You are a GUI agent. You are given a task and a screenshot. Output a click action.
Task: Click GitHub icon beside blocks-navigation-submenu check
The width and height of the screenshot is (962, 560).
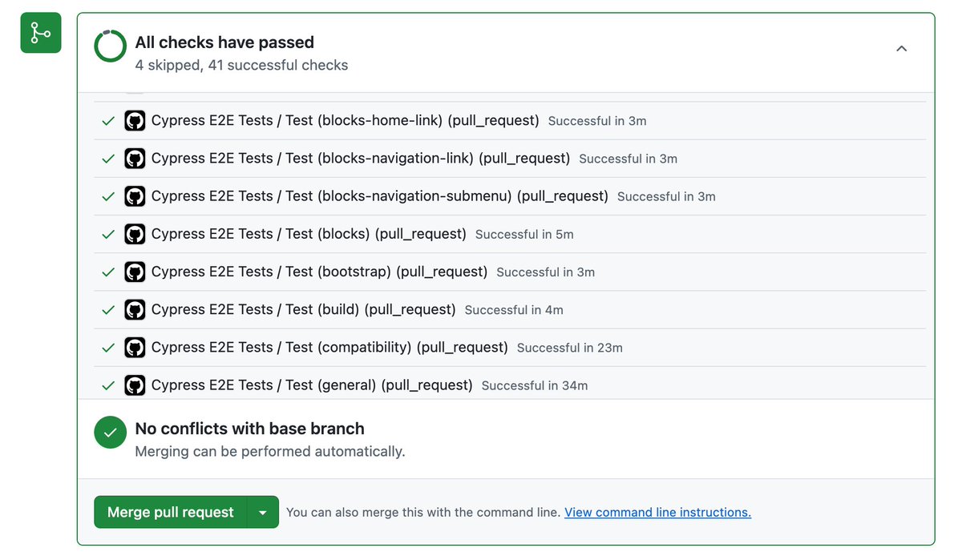[x=135, y=196]
